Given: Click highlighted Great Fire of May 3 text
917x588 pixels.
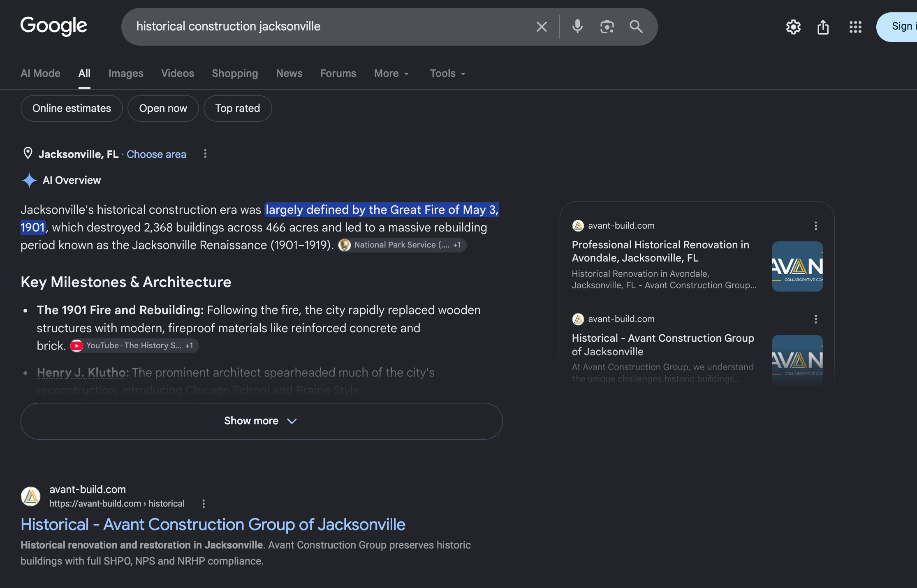Looking at the screenshot, I should [382, 210].
